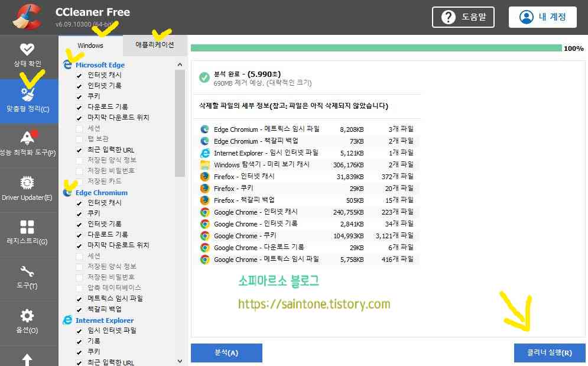This screenshot has width=588, height=366.
Task: Click Chrome icon for 쿠키 result
Action: 204,236
